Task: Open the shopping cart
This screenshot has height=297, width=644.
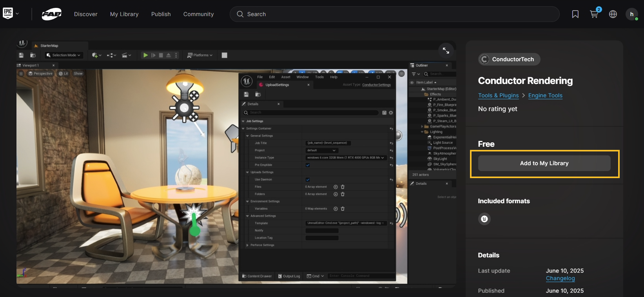Action: (x=594, y=14)
